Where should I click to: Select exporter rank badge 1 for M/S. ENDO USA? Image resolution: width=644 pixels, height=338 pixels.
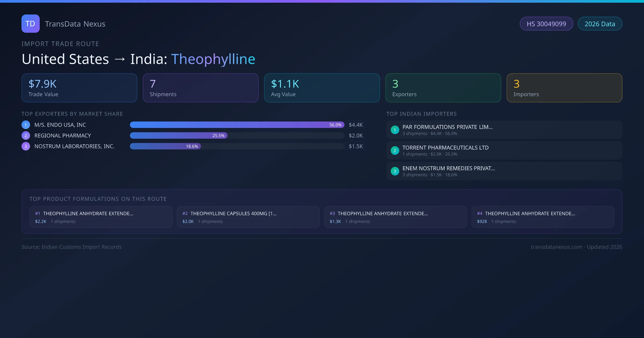click(x=25, y=124)
